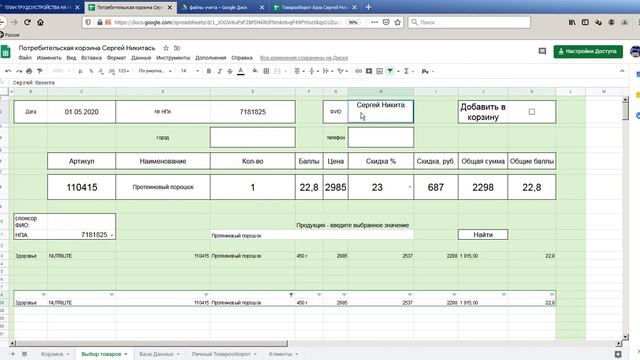Viewport: 640px width, 360px height.
Task: Open the 123 number format dropdown
Action: 123,71
